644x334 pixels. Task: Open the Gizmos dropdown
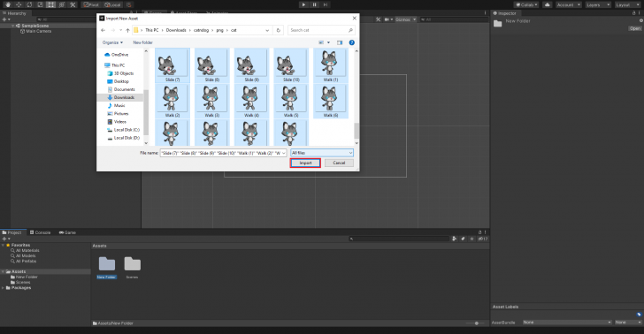coord(406,19)
